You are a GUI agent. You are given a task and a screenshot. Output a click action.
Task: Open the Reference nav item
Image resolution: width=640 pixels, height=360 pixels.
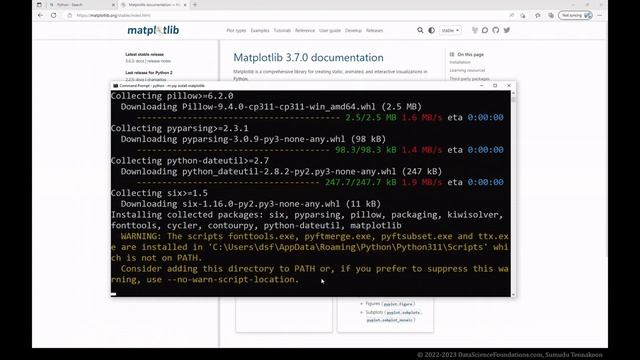[305, 31]
